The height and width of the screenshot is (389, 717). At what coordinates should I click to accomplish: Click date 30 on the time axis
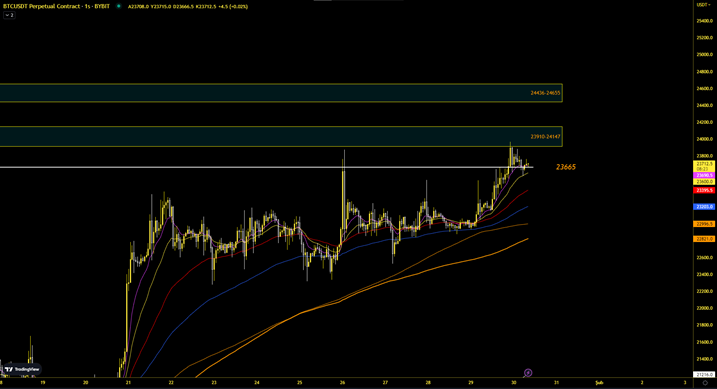[514, 383]
